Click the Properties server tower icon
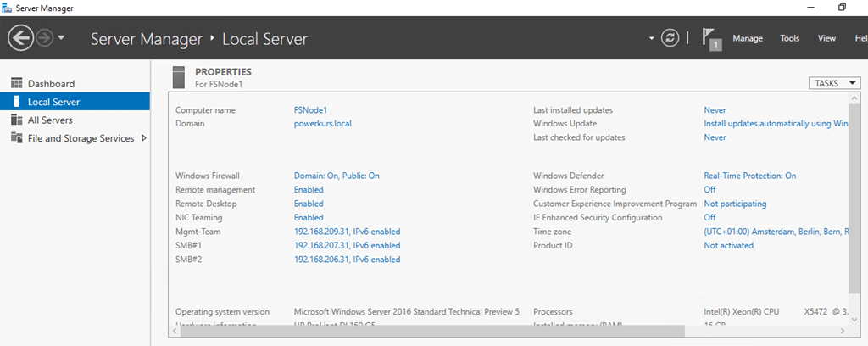 [x=179, y=77]
